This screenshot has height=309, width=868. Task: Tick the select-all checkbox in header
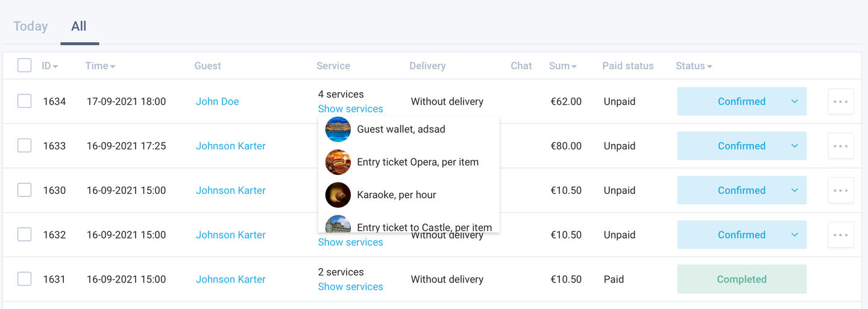(x=24, y=65)
